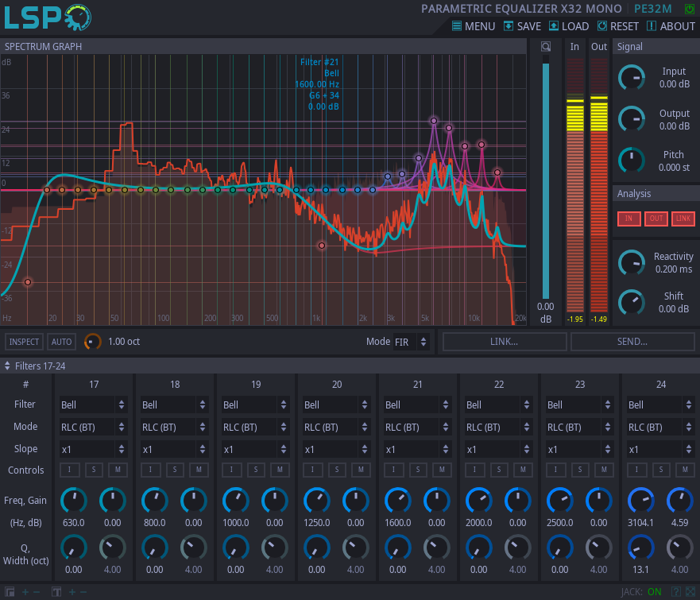Open filter 24 RLC (BT) mode dropdown
Viewport: 700px width, 600px height.
(661, 428)
